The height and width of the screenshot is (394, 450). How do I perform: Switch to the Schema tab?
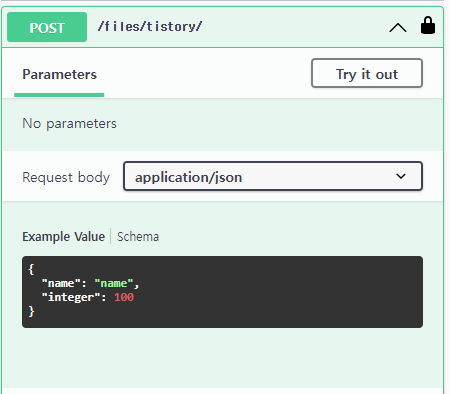[138, 237]
